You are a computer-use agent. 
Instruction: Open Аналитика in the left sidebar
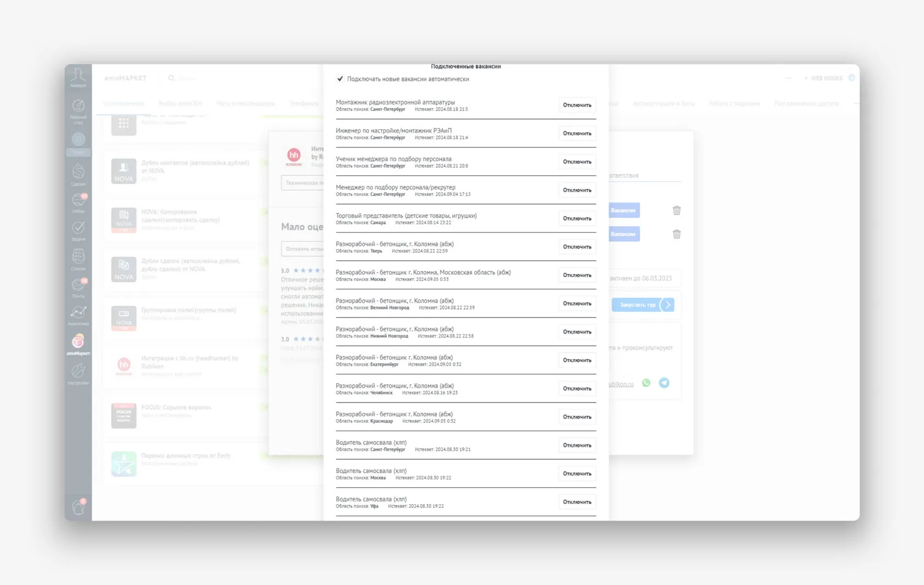[78, 315]
